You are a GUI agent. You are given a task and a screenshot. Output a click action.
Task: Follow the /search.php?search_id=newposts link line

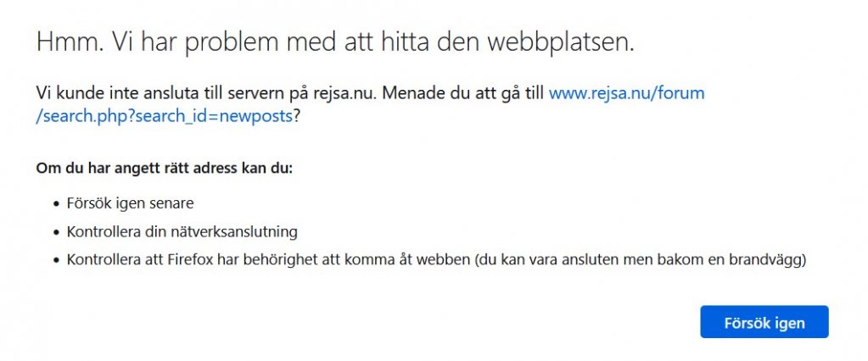tap(165, 117)
